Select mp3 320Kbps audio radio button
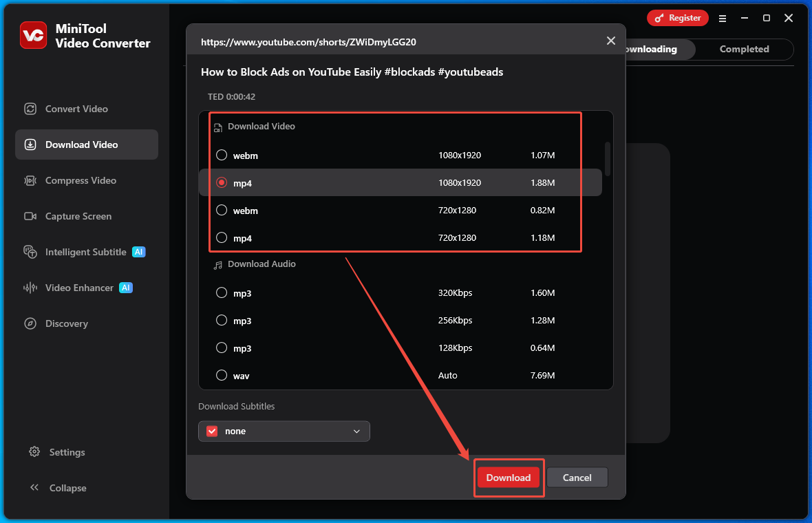This screenshot has height=523, width=812. [x=222, y=292]
